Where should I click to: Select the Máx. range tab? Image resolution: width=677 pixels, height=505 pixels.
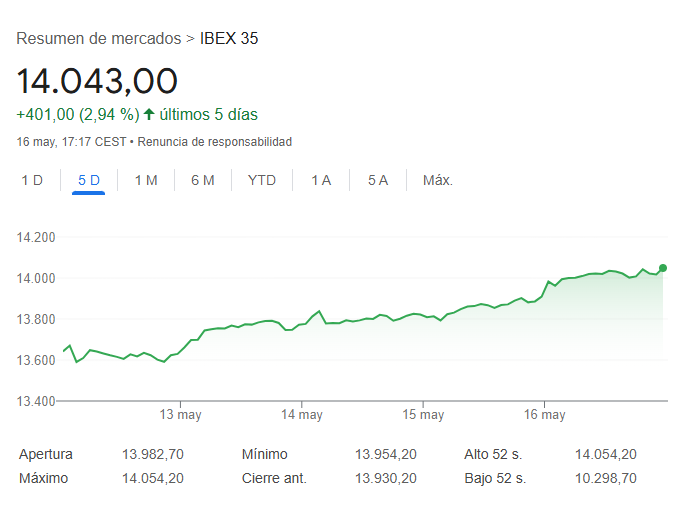(438, 180)
